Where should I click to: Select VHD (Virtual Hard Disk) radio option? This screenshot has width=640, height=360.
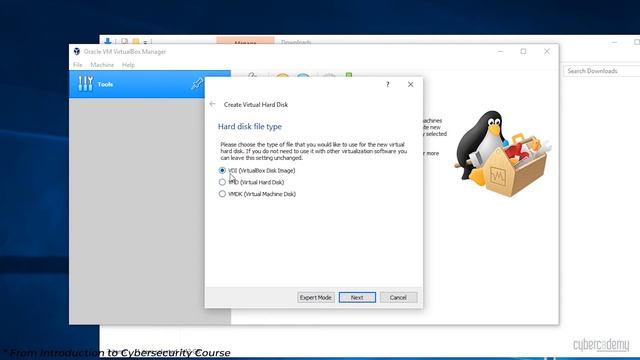coord(251,182)
